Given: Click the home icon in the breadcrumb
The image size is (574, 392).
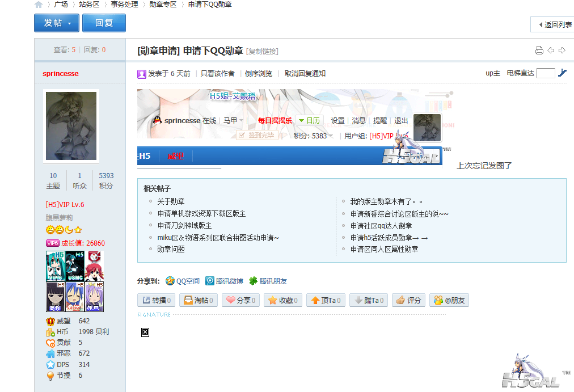Looking at the screenshot, I should coord(39,5).
